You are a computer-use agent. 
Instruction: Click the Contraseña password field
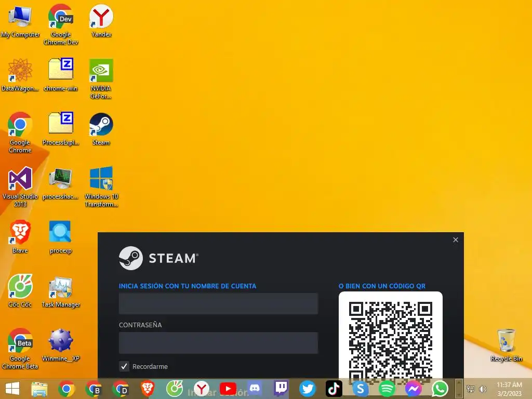pos(218,343)
